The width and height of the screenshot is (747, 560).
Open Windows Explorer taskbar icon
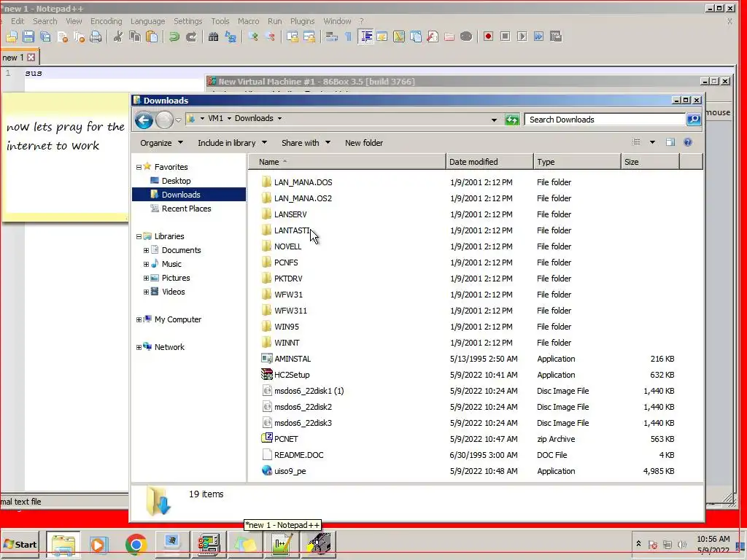pyautogui.click(x=63, y=544)
